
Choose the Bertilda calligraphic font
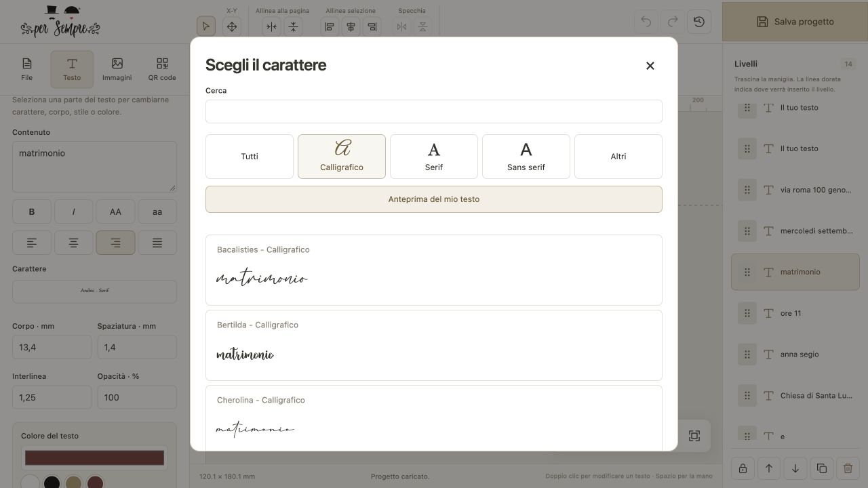(x=434, y=345)
